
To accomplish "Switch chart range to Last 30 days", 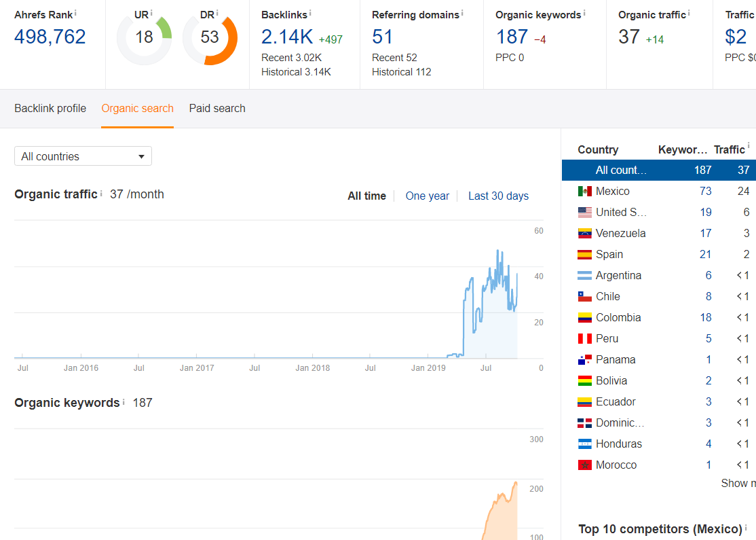I will tap(499, 196).
